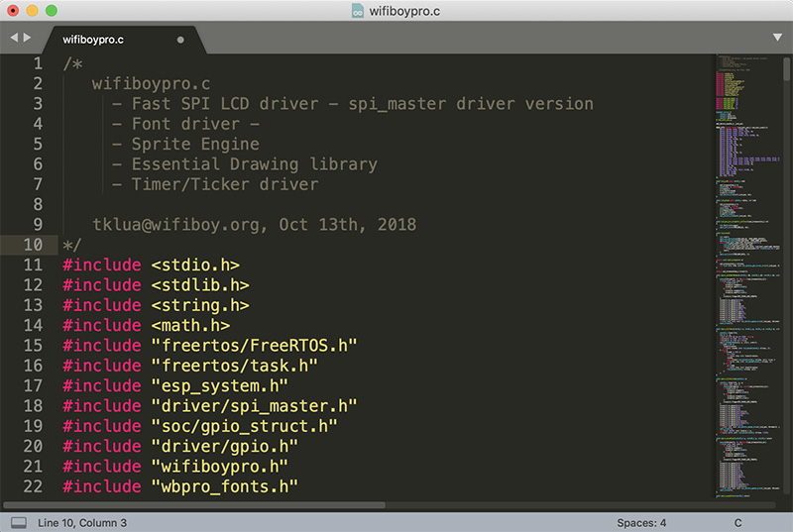Go to the previous tab with the left arrow
This screenshot has height=532, width=793.
tap(15, 38)
